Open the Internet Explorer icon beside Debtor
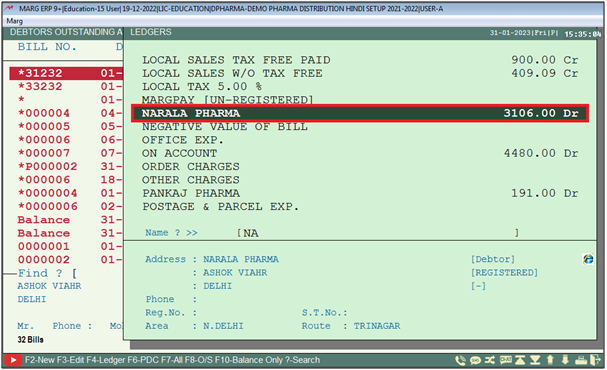The width and height of the screenshot is (607, 370). (x=588, y=259)
